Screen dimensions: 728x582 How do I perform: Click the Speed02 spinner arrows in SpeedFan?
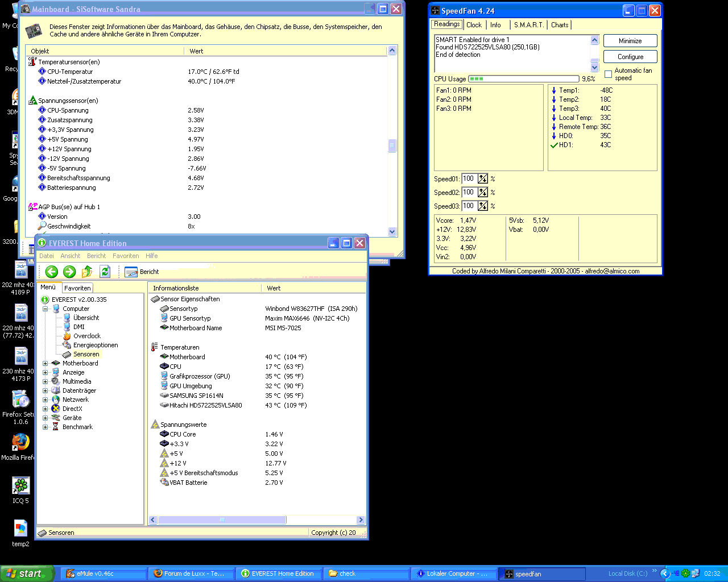(483, 192)
